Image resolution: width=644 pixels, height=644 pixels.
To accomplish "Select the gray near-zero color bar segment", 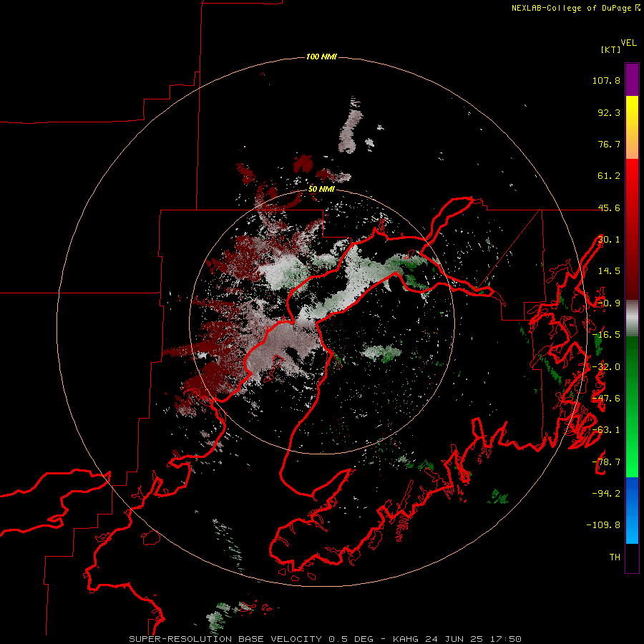I will (x=632, y=318).
